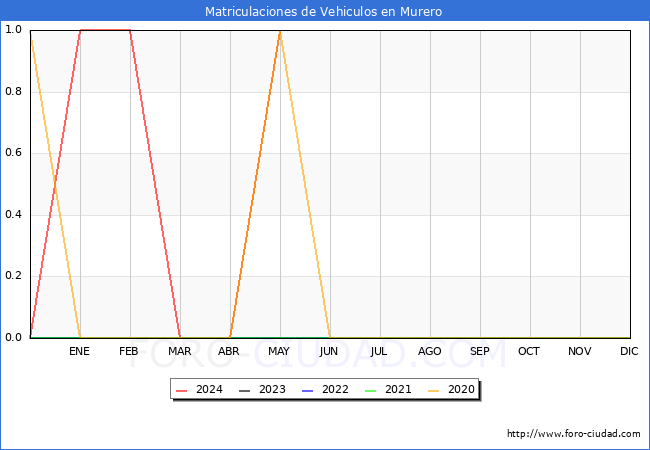Image resolution: width=650 pixels, height=450 pixels.
Task: Select the 2021 legend label
Action: [398, 390]
